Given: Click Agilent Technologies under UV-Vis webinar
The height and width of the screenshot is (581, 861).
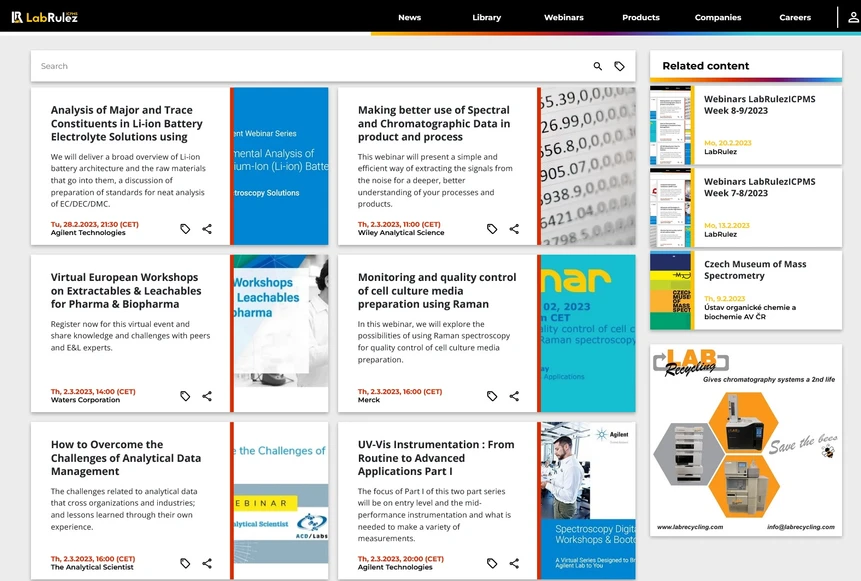Looking at the screenshot, I should [x=395, y=567].
